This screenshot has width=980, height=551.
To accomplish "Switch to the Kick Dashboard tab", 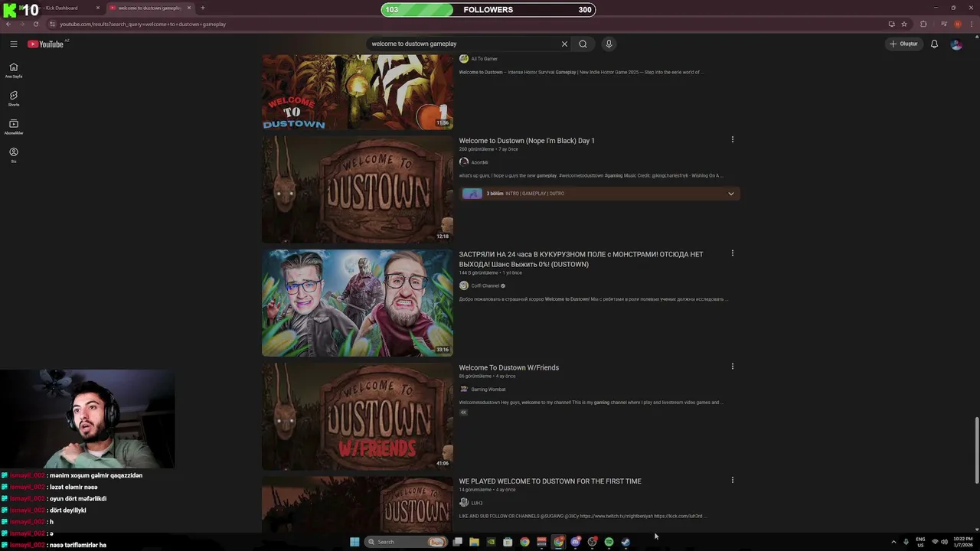I will (61, 8).
